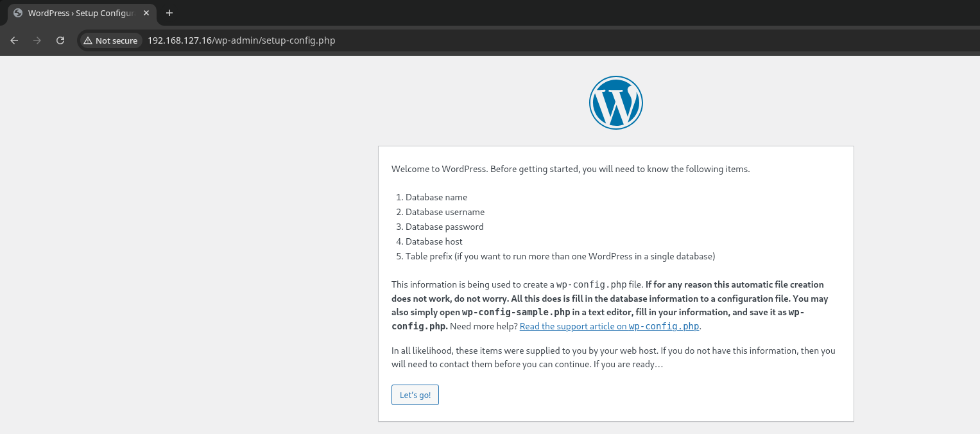Click the blue WordPress logo
Image resolution: width=980 pixels, height=434 pixels.
[x=615, y=103]
